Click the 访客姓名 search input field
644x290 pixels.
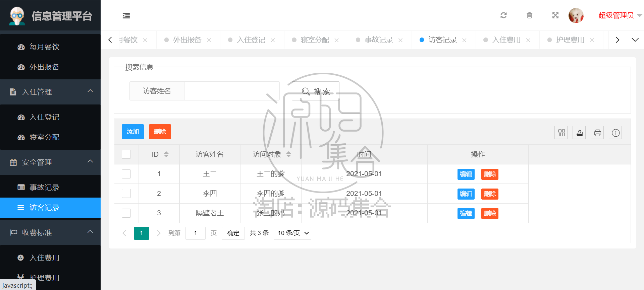pyautogui.click(x=232, y=91)
